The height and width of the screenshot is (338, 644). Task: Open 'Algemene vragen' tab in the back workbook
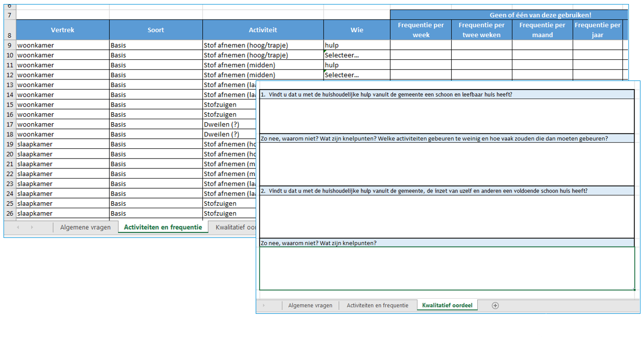click(85, 227)
